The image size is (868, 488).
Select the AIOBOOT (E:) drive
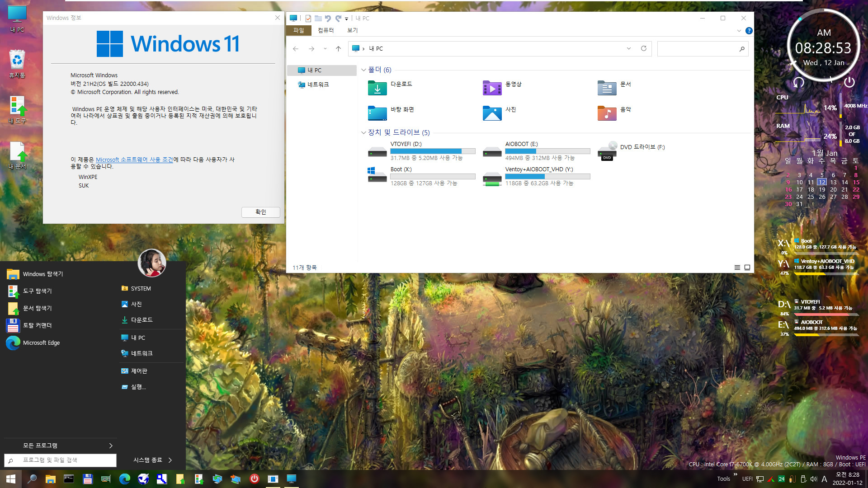(536, 151)
